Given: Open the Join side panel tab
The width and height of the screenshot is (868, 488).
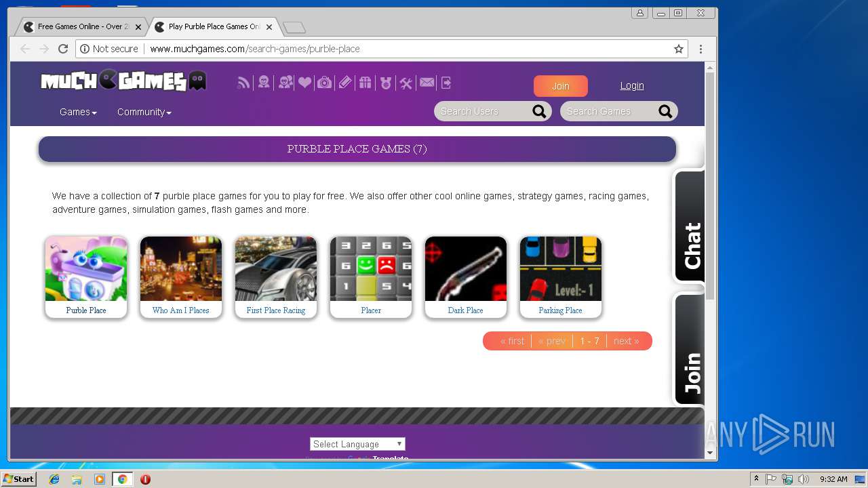Looking at the screenshot, I should point(690,349).
